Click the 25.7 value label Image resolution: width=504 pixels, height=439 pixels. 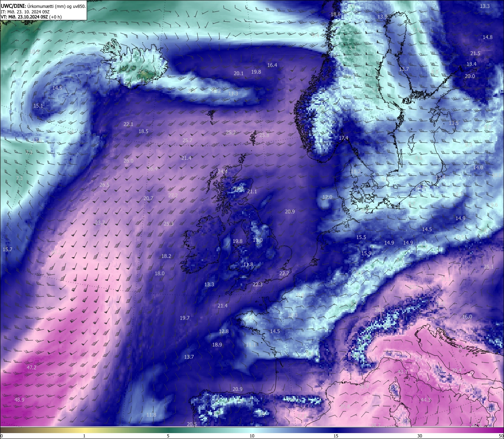pyautogui.click(x=187, y=140)
